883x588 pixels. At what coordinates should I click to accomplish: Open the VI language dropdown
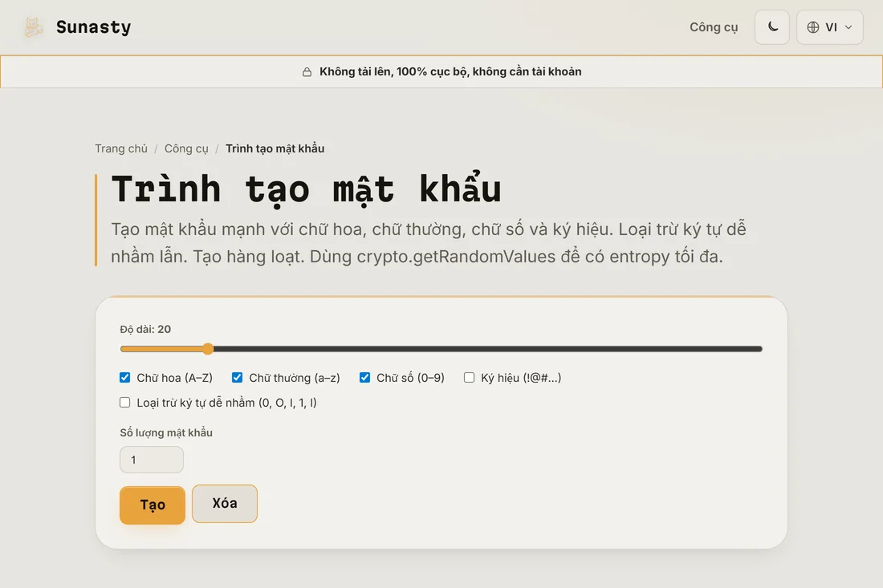click(829, 27)
